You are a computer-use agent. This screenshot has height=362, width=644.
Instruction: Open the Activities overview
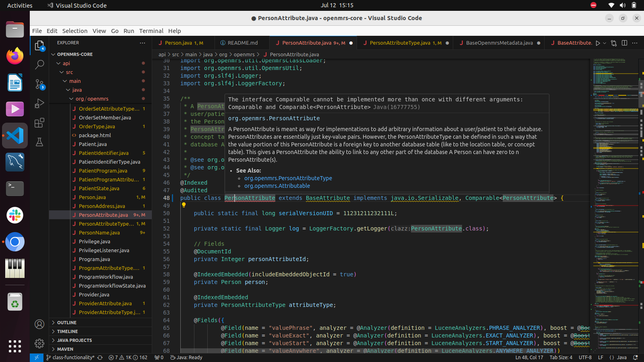coord(20,5)
